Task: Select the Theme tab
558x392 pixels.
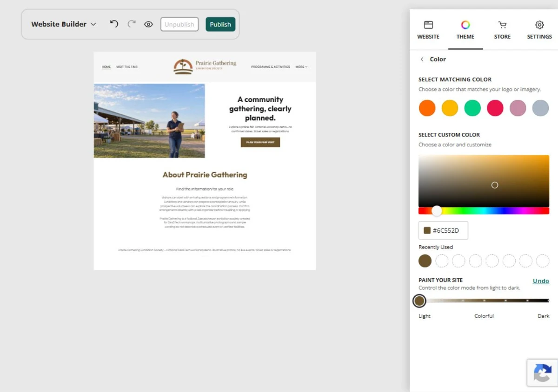Action: pos(465,30)
